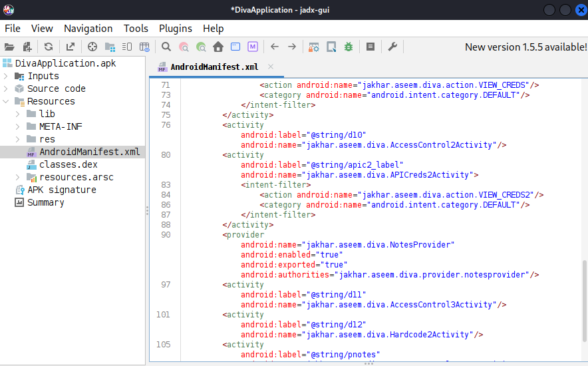This screenshot has width=588, height=366.
Task: Open Text search with magnifier icon
Action: pyautogui.click(x=166, y=47)
